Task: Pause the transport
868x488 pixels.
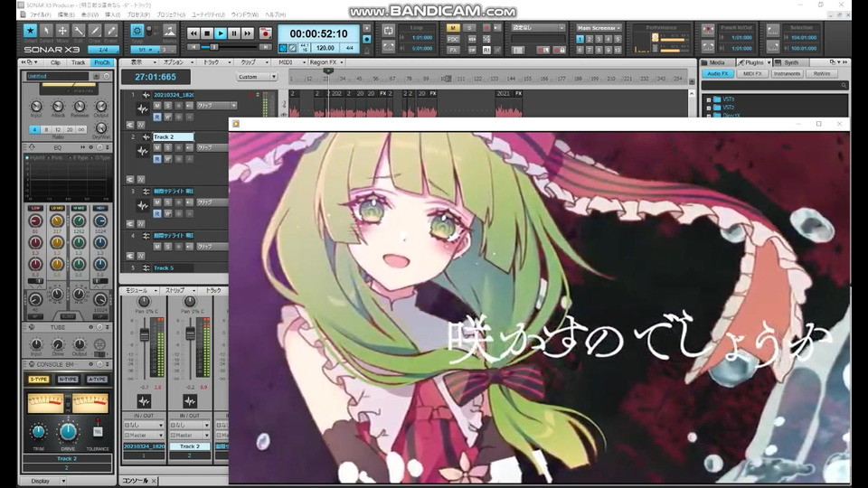Action: tap(234, 33)
